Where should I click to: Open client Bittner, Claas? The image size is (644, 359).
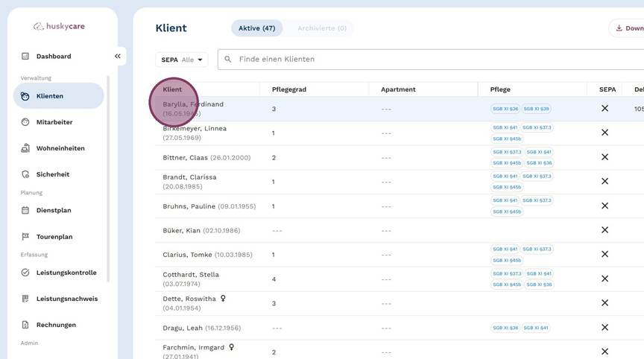pyautogui.click(x=206, y=158)
